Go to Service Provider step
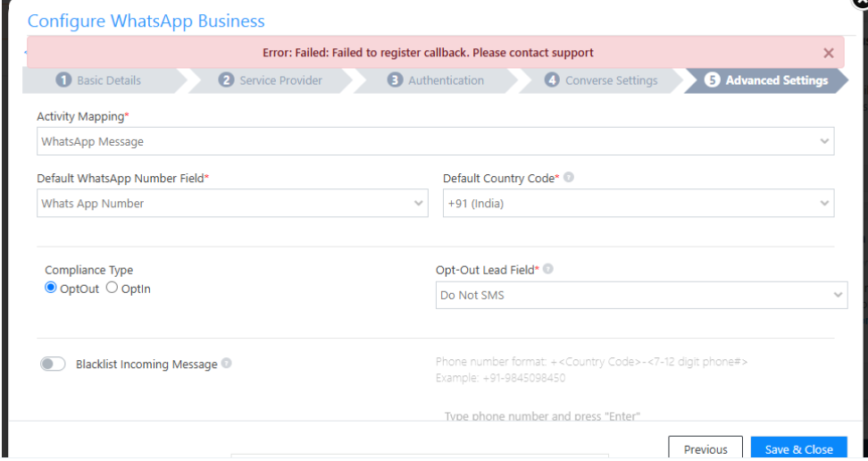The image size is (868, 461). (280, 80)
